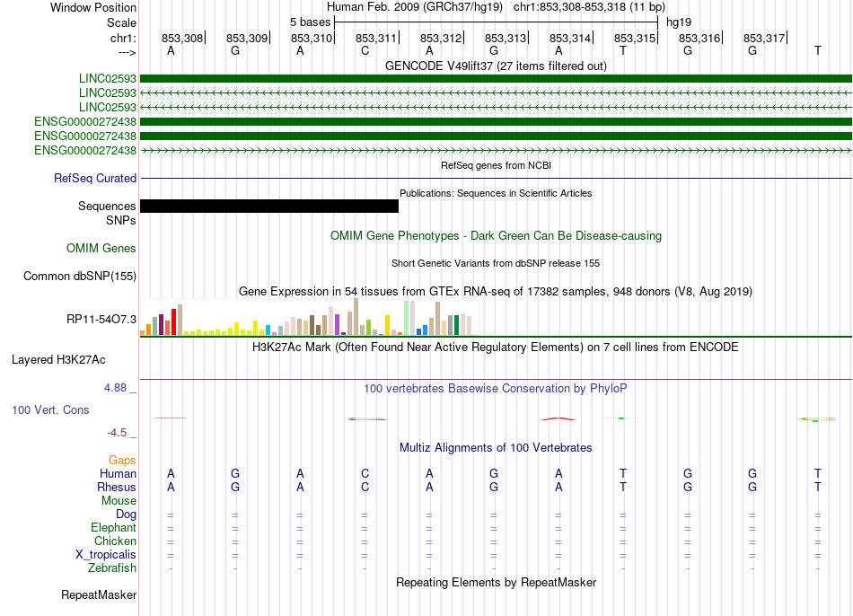Click position label 853,316 on the ruler
Viewport: 853px width, 616px height.
coord(699,38)
